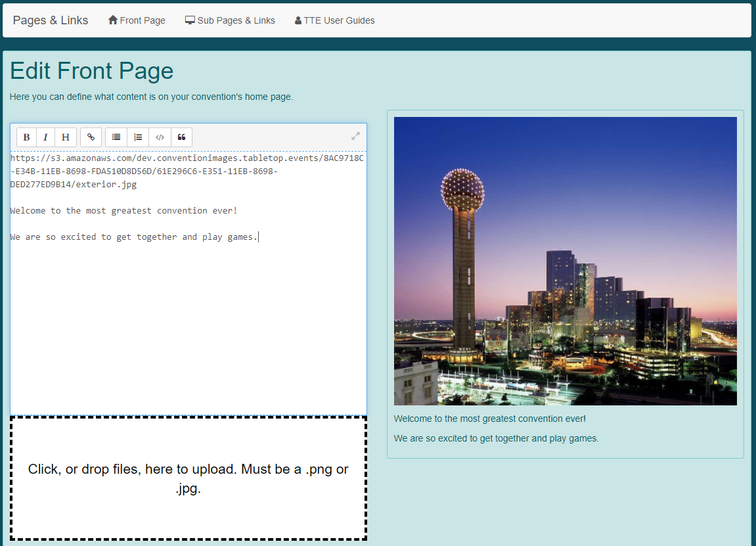The height and width of the screenshot is (546, 756).
Task: Insert a hyperlink using the chain icon
Action: pos(91,137)
